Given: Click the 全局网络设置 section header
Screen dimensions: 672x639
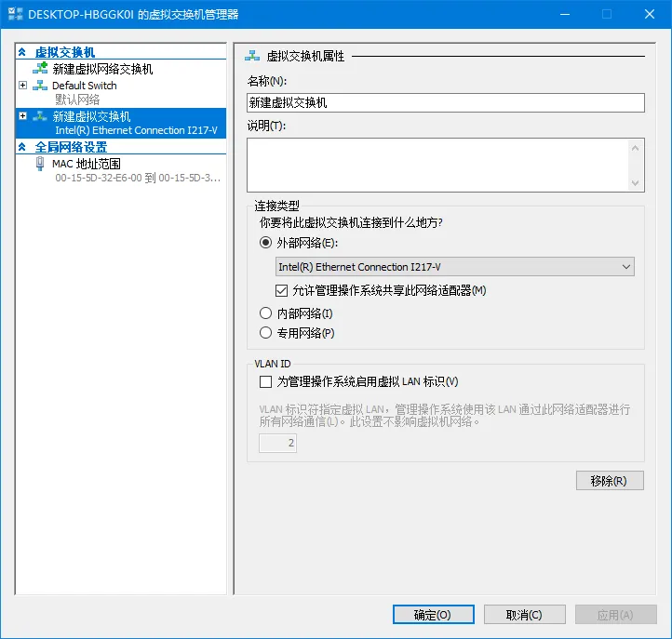Looking at the screenshot, I should [71, 147].
